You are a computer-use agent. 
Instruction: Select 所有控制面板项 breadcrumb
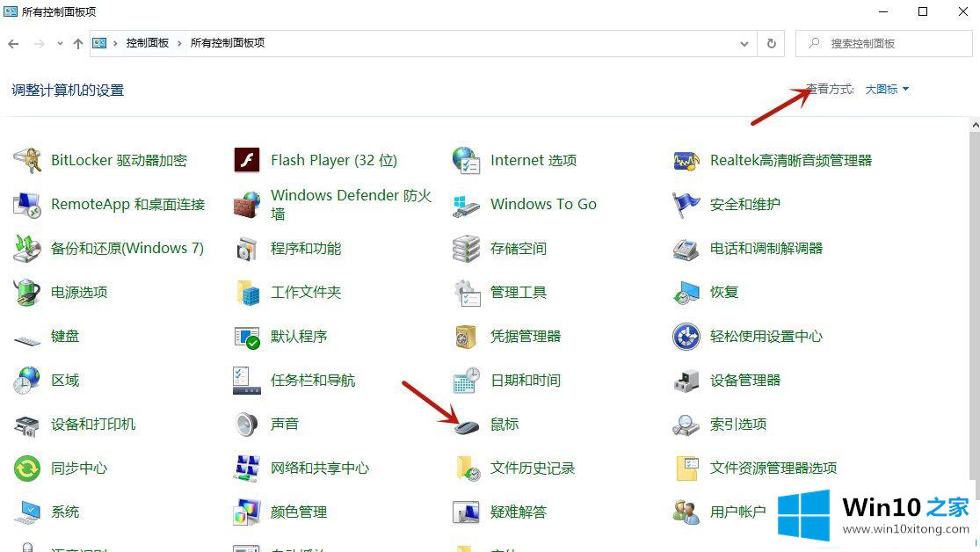tap(228, 43)
